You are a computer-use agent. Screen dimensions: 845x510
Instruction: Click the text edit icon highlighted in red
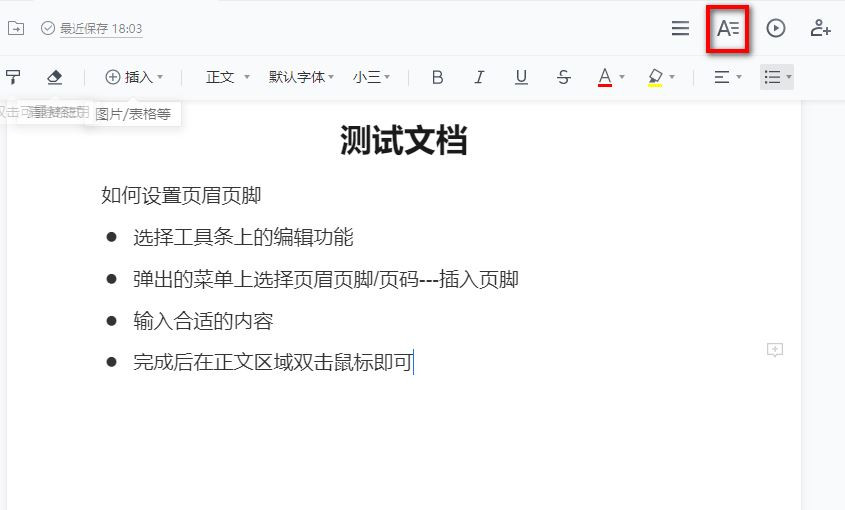click(727, 29)
